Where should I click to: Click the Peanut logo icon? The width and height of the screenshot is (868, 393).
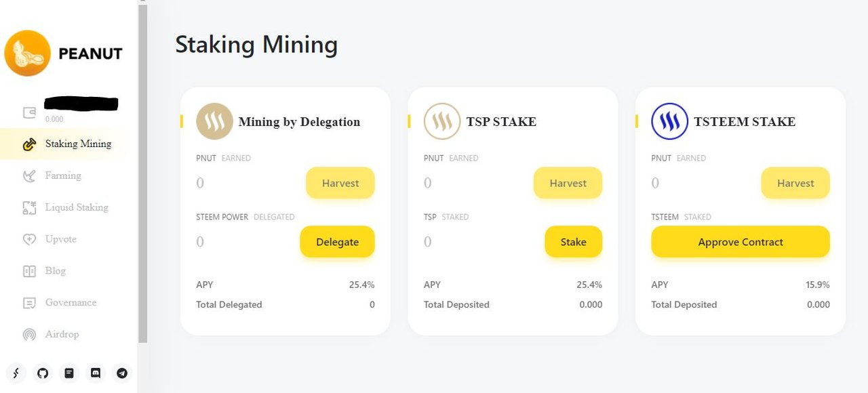click(27, 53)
